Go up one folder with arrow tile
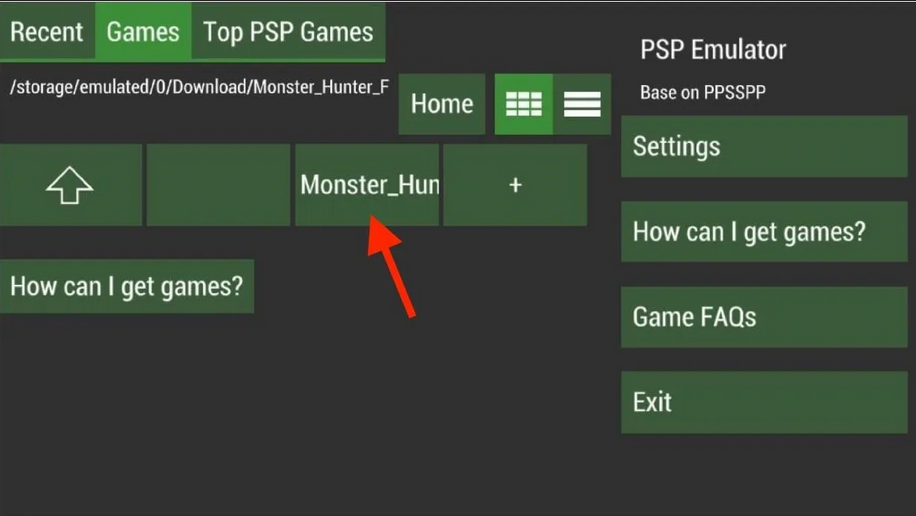 pyautogui.click(x=71, y=185)
